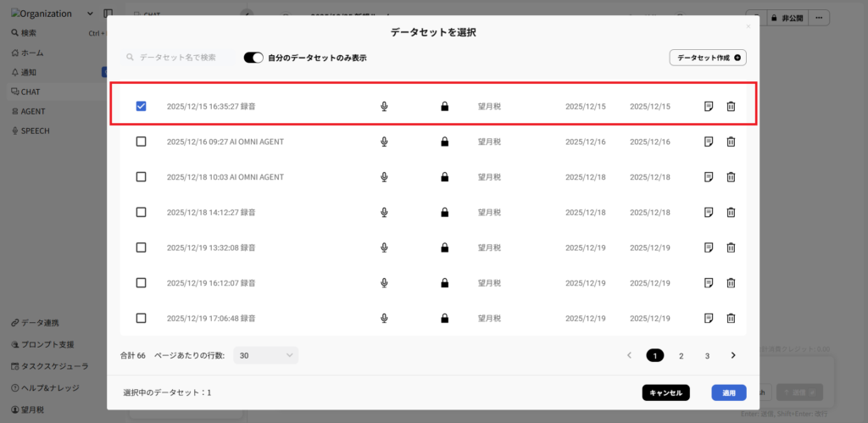The height and width of the screenshot is (423, 868).
Task: Open データ連携 in the sidebar
Action: click(35, 323)
